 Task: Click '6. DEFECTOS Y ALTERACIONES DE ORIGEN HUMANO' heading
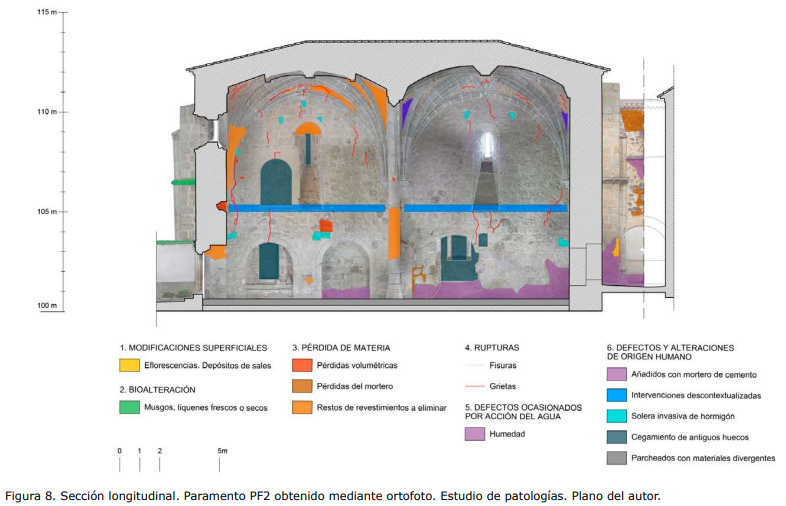click(x=670, y=352)
